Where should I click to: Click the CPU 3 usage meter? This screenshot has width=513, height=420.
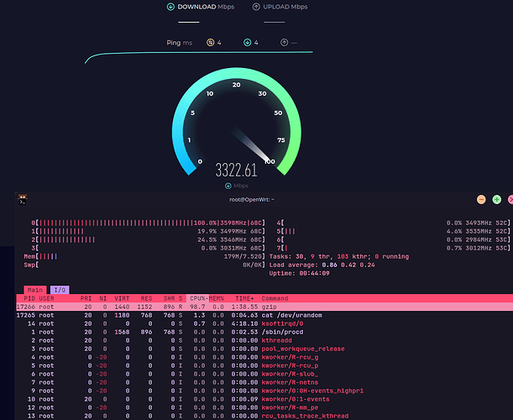point(149,248)
